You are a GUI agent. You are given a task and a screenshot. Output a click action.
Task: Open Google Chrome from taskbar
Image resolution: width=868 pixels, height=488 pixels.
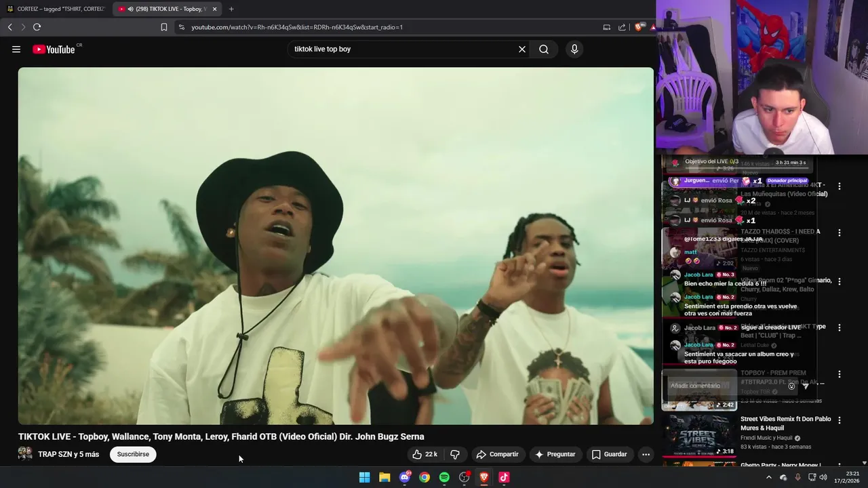pos(425,477)
